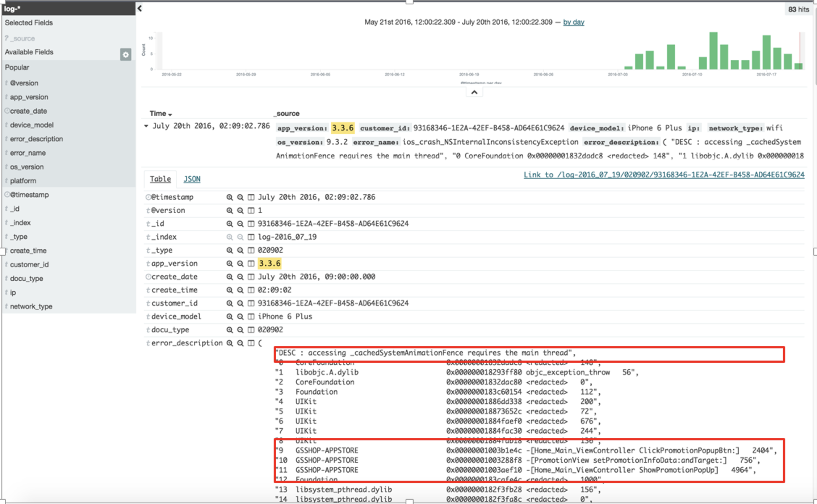Toggle column icon for customer_id row
The image size is (817, 504).
point(251,303)
